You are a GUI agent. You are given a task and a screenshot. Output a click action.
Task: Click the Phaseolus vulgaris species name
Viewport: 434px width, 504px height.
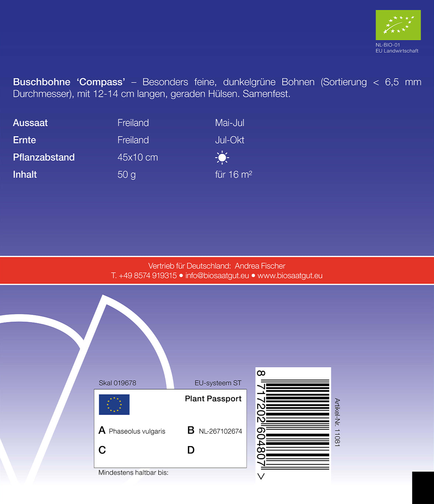coord(137,431)
